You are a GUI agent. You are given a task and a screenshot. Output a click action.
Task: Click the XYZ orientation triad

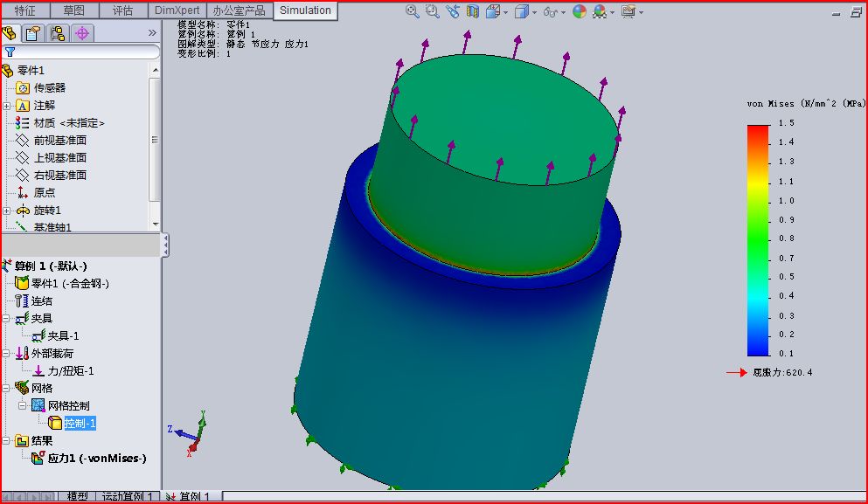coord(188,434)
